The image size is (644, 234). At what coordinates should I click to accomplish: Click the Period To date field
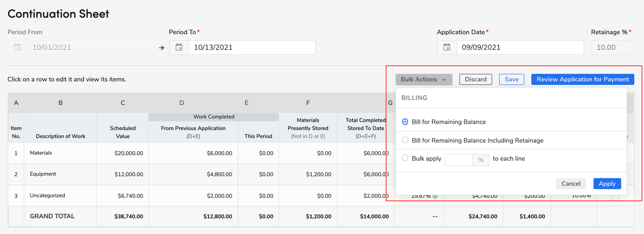coord(251,48)
